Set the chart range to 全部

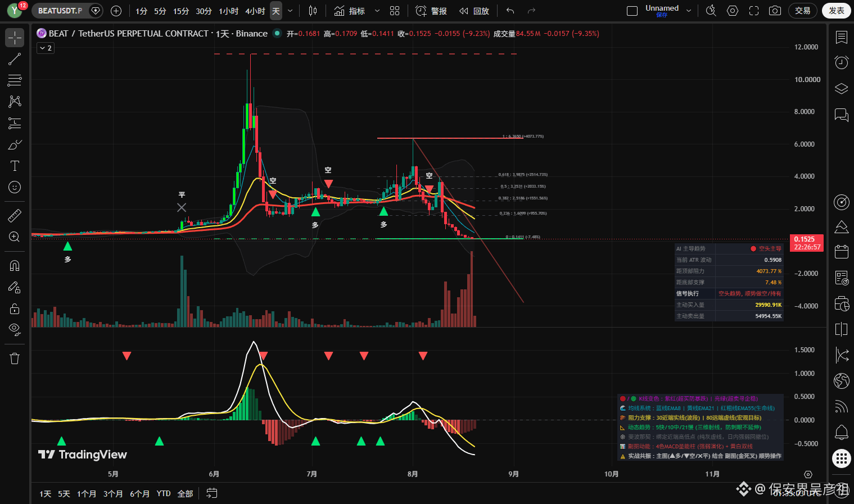pyautogui.click(x=186, y=494)
